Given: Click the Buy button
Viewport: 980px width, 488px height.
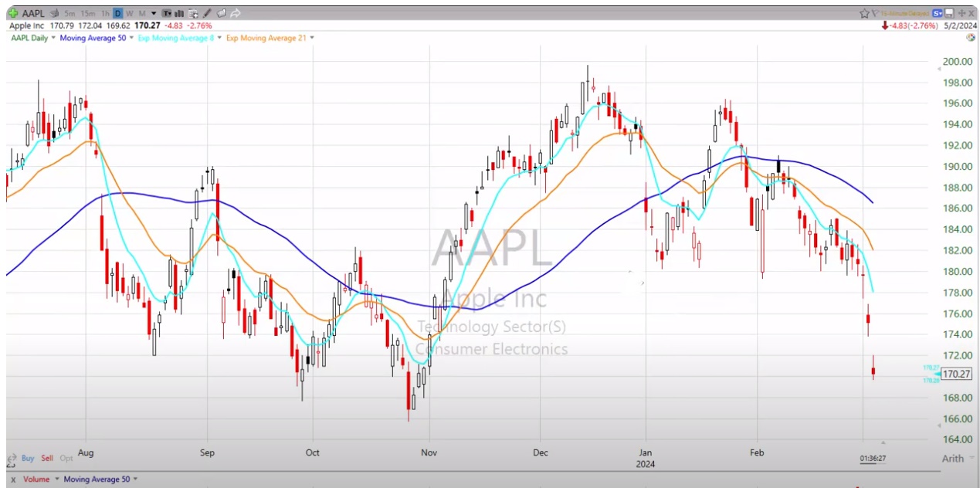Looking at the screenshot, I should (28, 458).
